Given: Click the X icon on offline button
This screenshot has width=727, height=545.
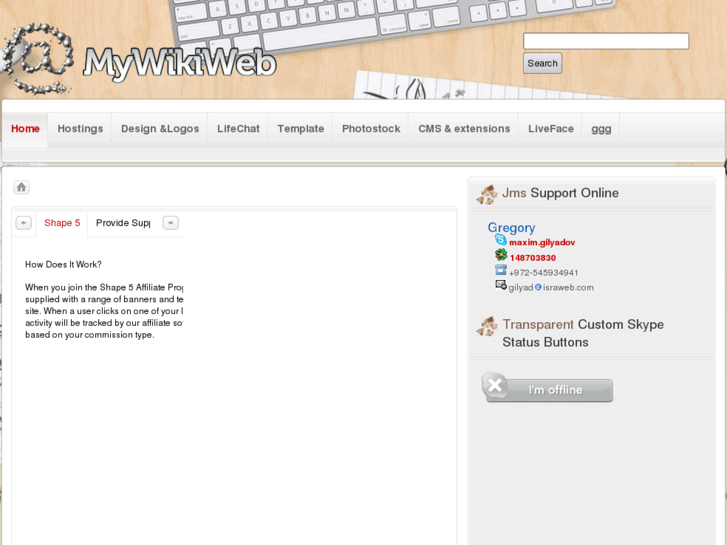Looking at the screenshot, I should (x=495, y=385).
